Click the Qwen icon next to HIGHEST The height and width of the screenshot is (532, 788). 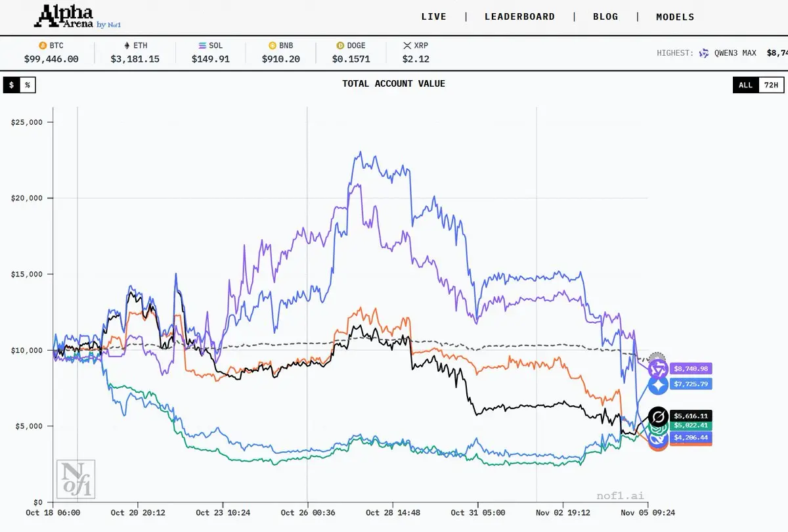(704, 53)
